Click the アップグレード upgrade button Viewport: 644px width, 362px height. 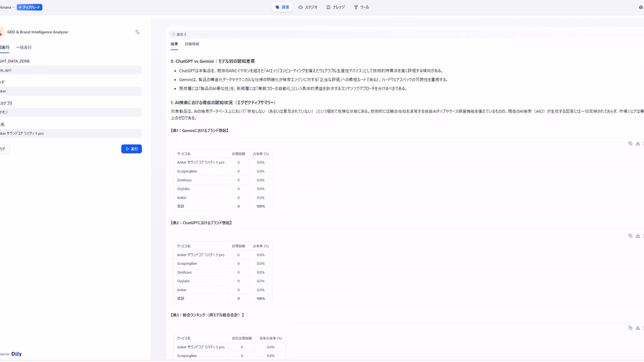tap(30, 8)
